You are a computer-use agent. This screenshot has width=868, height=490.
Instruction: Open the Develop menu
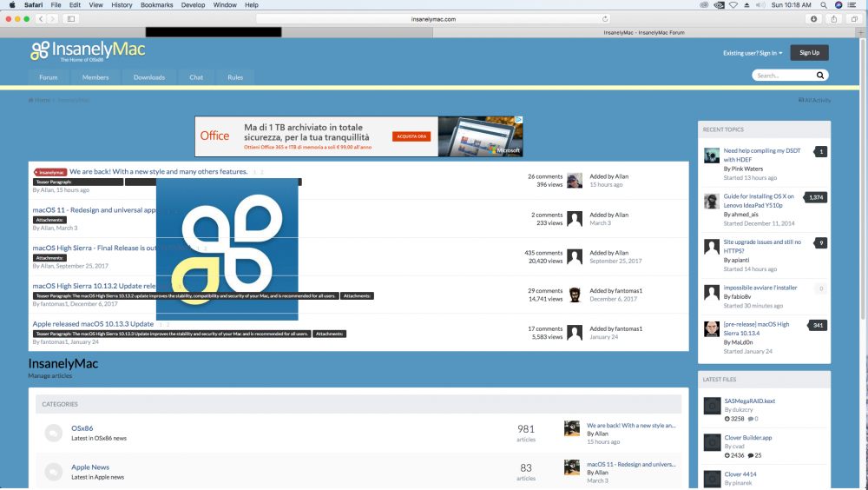click(x=193, y=5)
